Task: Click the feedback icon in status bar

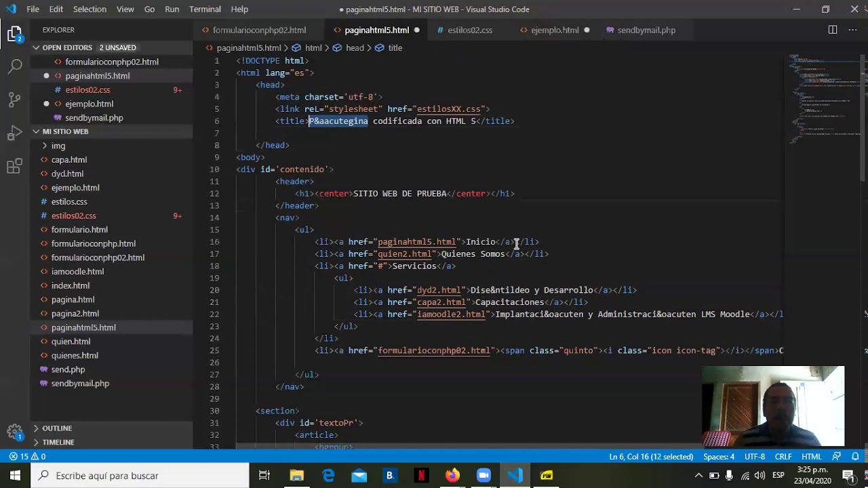Action: [837, 457]
